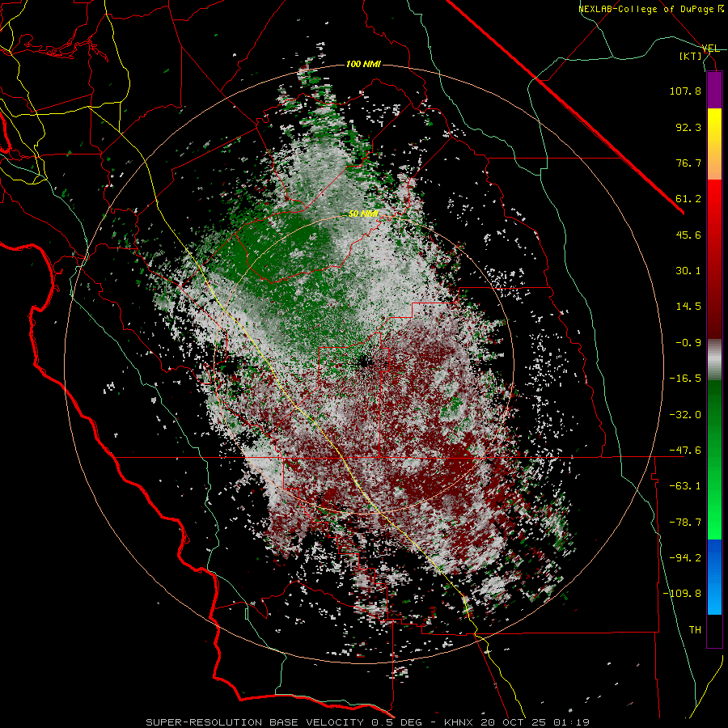Select the 92.3 scale value
This screenshot has width=728, height=728.
pyautogui.click(x=688, y=127)
